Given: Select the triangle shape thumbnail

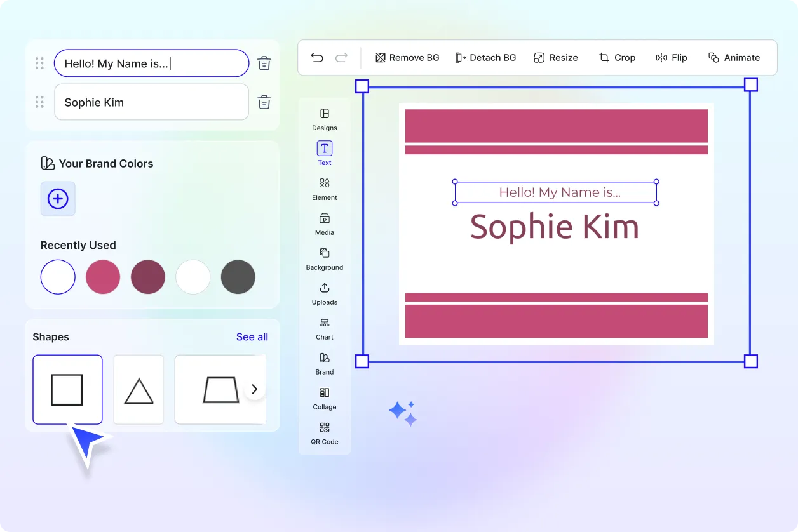Looking at the screenshot, I should point(139,389).
